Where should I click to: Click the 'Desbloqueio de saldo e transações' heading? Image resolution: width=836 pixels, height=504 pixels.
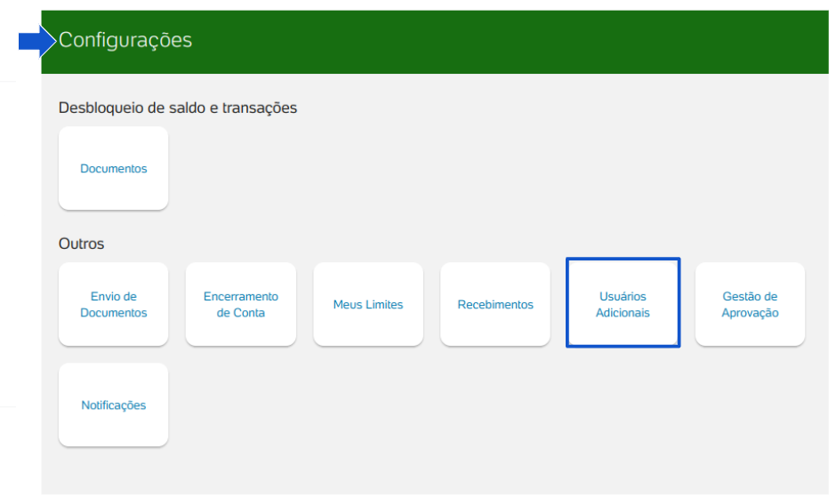tap(178, 108)
